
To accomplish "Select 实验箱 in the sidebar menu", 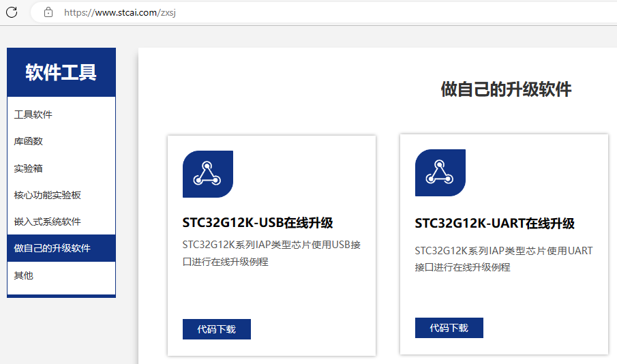I will coord(29,168).
